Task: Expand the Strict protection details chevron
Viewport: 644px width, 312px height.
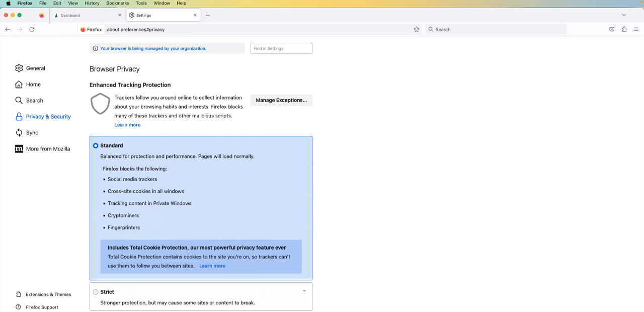Action: pos(304,291)
